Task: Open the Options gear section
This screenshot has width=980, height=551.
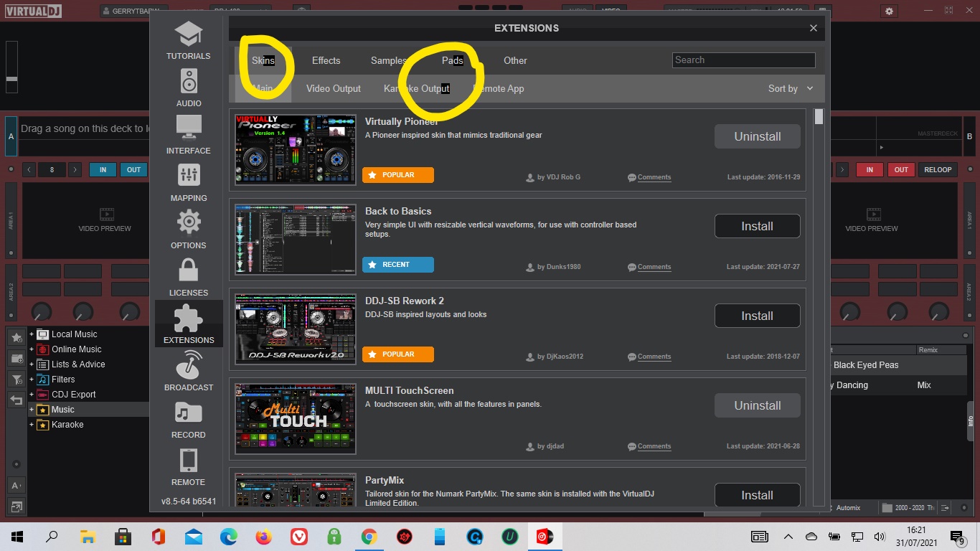Action: click(x=189, y=230)
